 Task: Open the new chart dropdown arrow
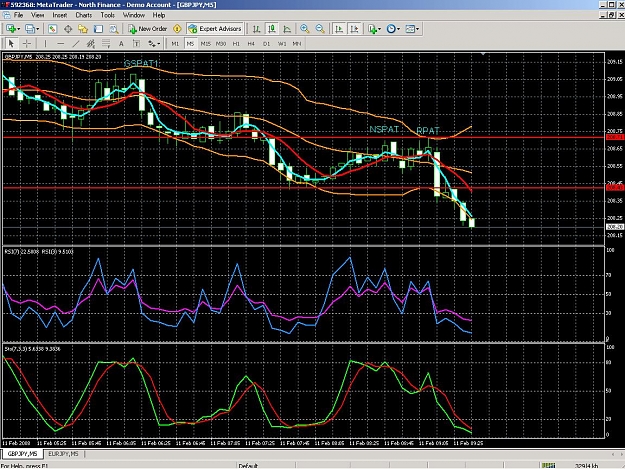[19, 29]
